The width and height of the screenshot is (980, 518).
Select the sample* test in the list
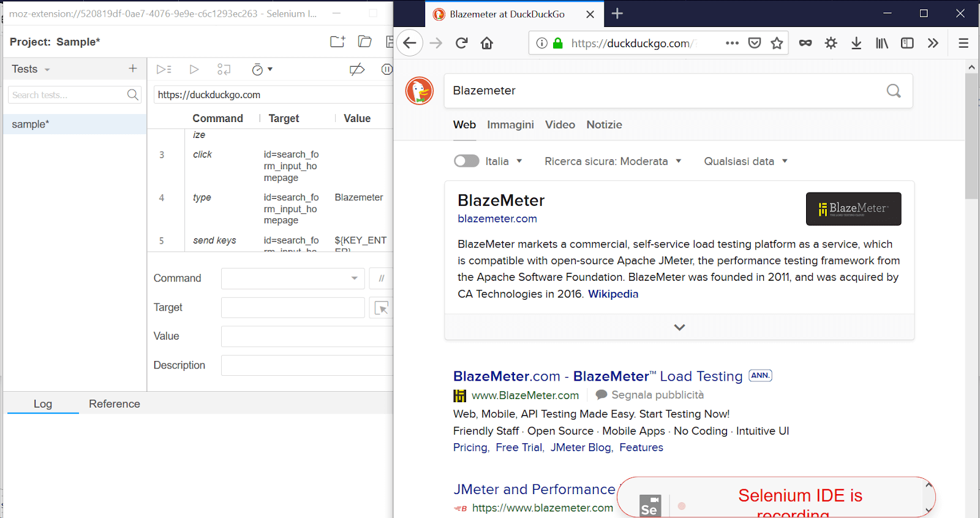[x=75, y=124]
